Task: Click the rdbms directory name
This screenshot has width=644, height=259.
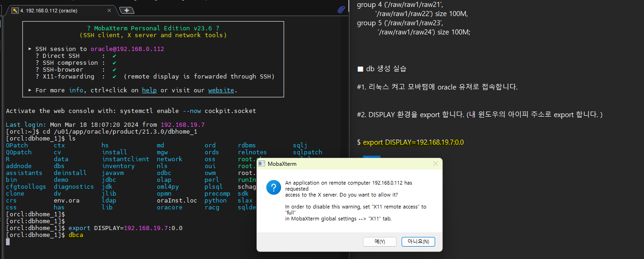Action: pyautogui.click(x=247, y=146)
